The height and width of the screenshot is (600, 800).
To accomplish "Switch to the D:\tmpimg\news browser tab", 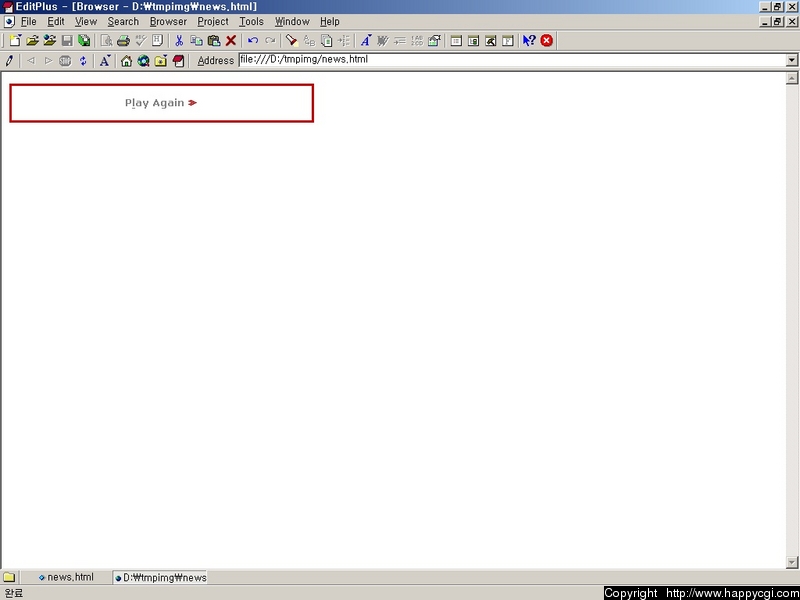I will 160,577.
